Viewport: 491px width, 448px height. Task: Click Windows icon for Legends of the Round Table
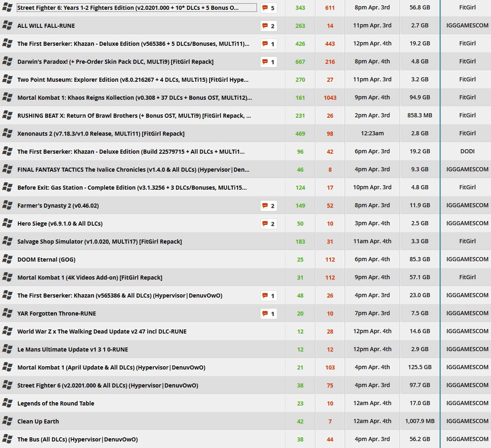(7, 403)
